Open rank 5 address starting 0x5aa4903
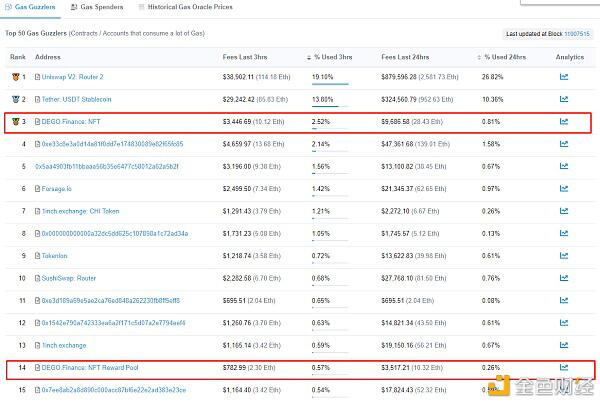600x402 pixels. click(107, 166)
